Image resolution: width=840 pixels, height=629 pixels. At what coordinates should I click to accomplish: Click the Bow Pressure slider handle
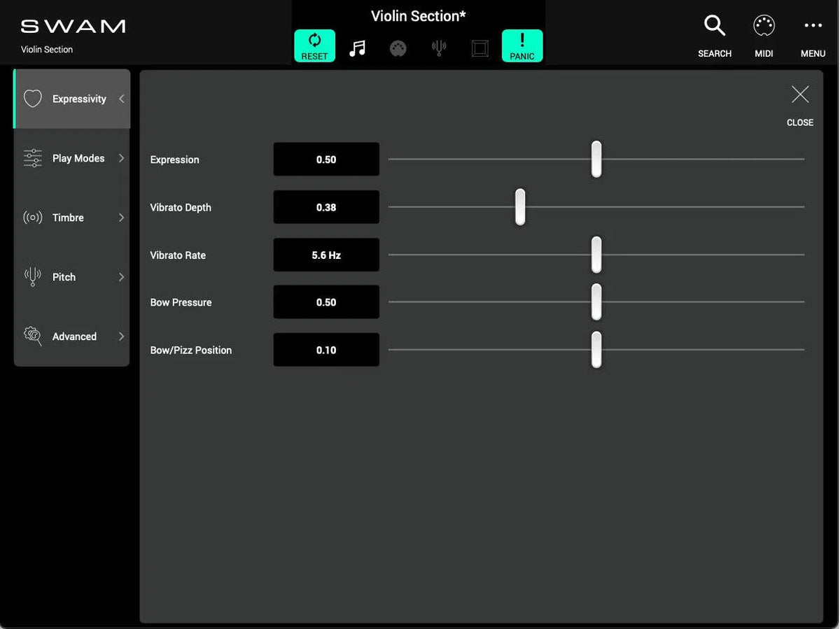pyautogui.click(x=596, y=302)
